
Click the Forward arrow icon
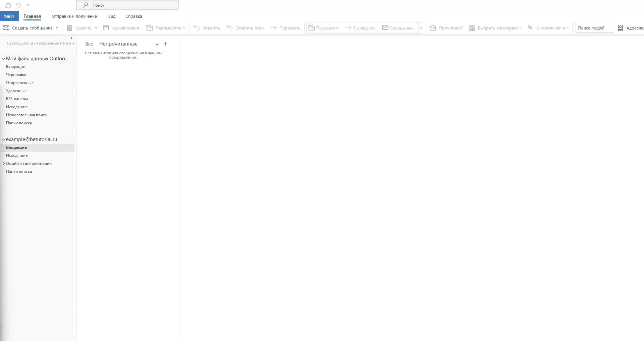tap(273, 28)
